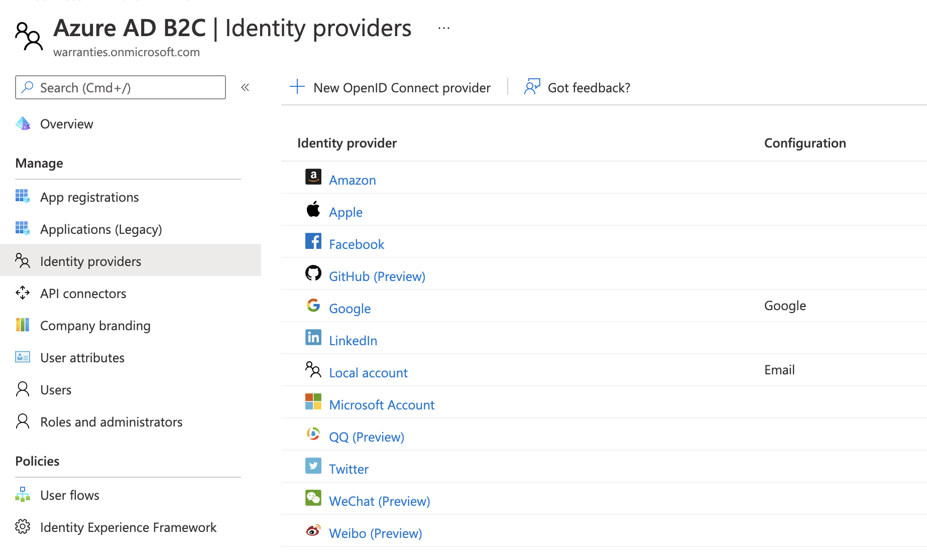
Task: Click the App registrations grid icon
Action: point(23,196)
